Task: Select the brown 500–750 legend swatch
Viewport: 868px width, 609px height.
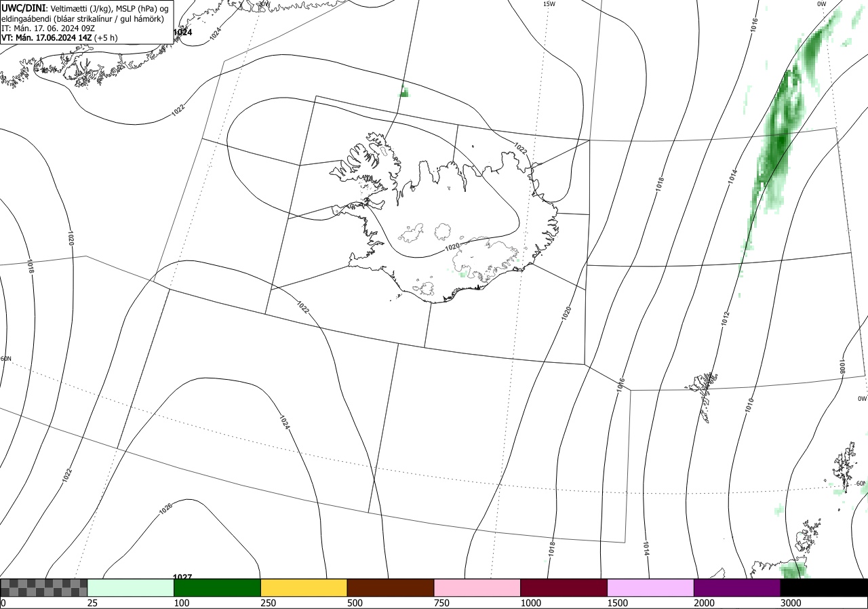Action: click(391, 587)
